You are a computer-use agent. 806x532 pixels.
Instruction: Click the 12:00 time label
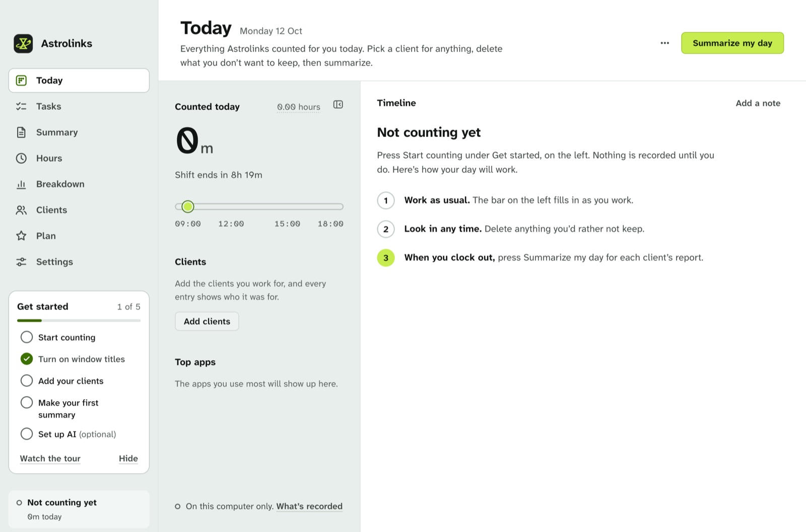[231, 223]
